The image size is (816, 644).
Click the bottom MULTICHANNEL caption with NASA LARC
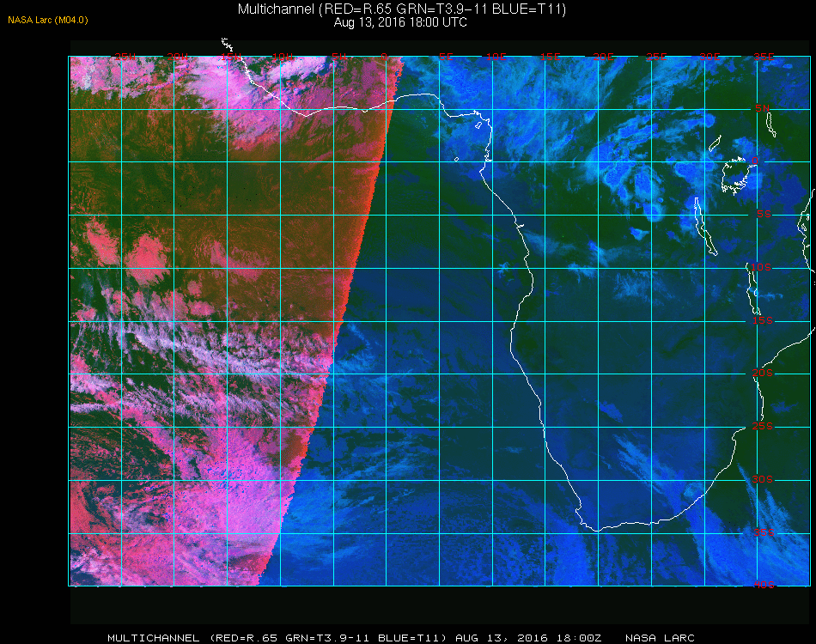point(401,638)
